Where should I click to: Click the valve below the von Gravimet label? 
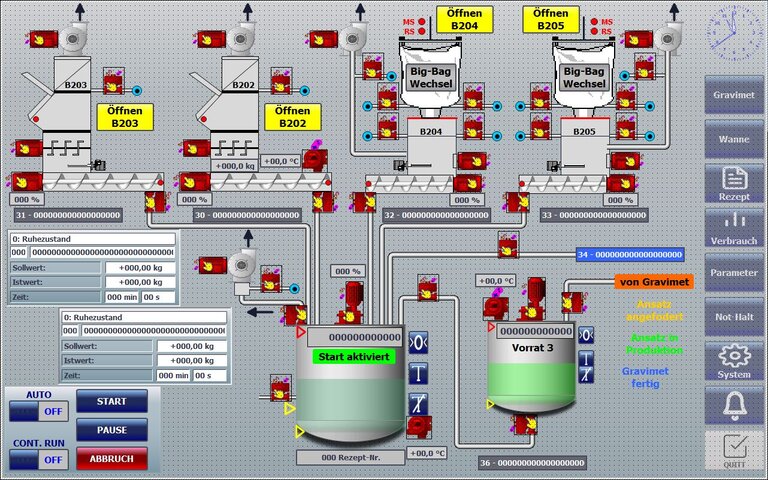572,303
